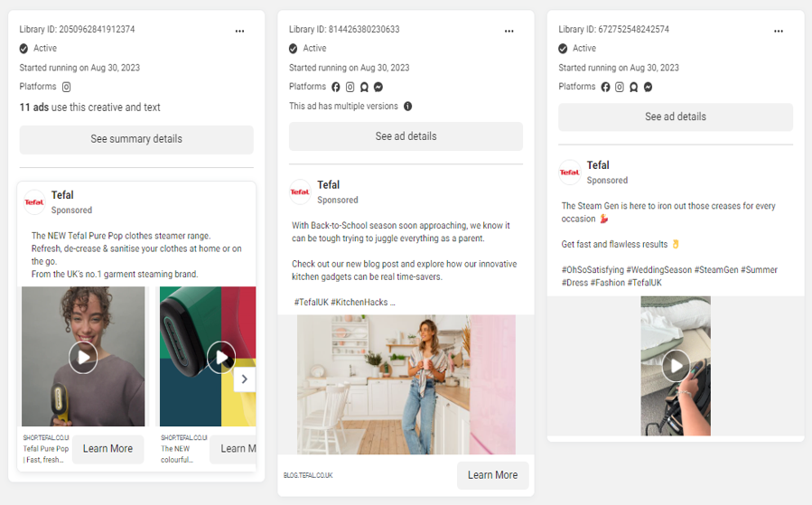Viewport: 812px width, 505px height.
Task: Click Instagram platform icon in Steam Gen ad card
Action: point(620,87)
